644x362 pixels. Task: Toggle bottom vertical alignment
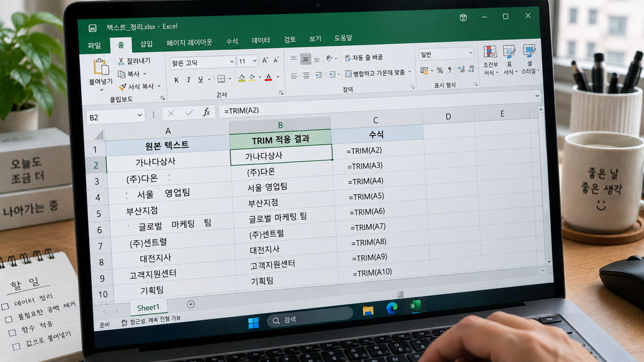[x=317, y=59]
